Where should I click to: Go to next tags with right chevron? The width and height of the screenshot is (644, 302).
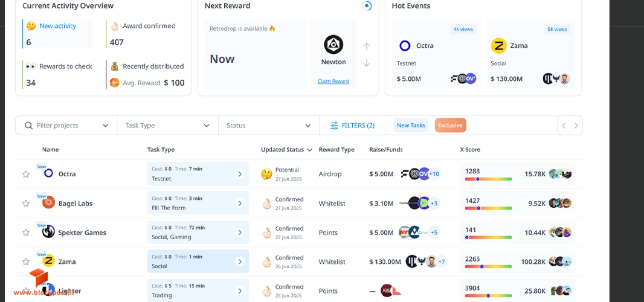pos(576,125)
